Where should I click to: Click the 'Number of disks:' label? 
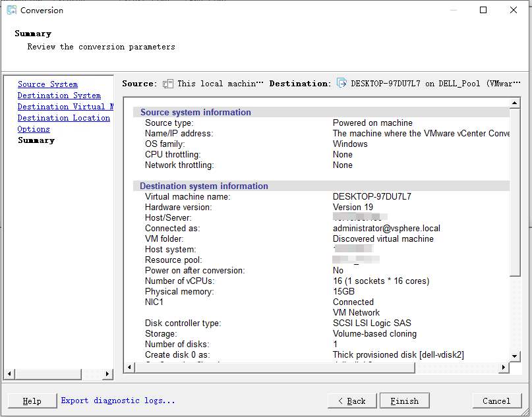(177, 344)
